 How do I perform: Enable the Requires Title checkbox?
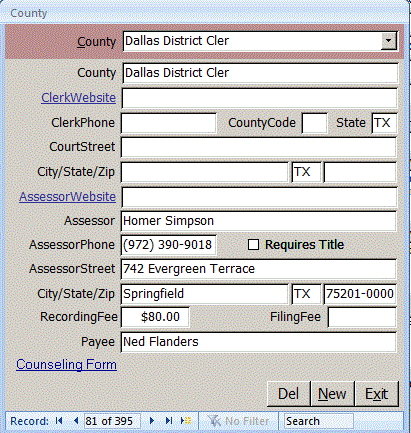tap(253, 245)
